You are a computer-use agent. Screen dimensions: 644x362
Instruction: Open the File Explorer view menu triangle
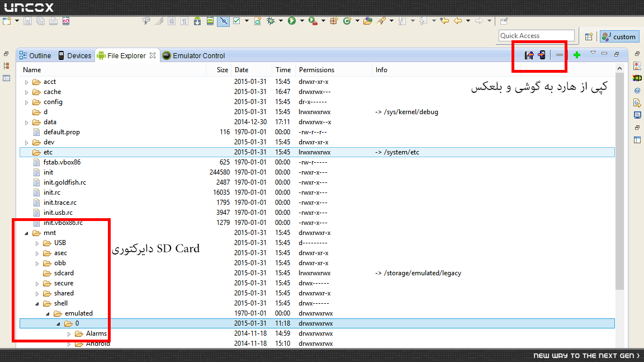click(593, 53)
